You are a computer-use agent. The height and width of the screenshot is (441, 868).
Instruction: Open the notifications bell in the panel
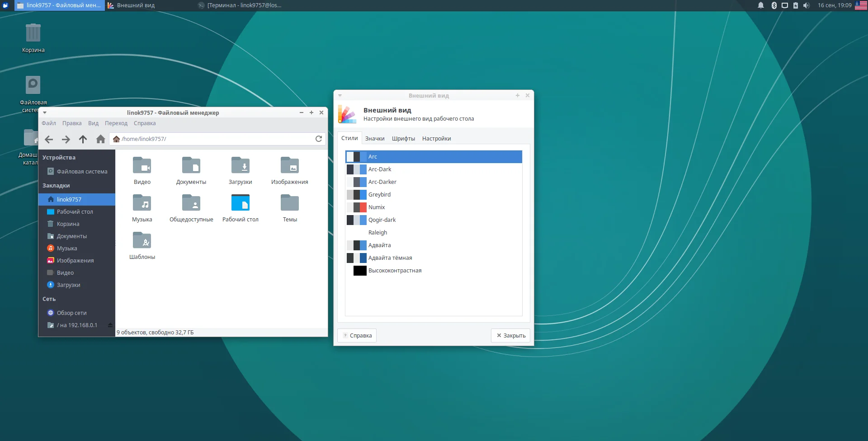click(x=761, y=5)
